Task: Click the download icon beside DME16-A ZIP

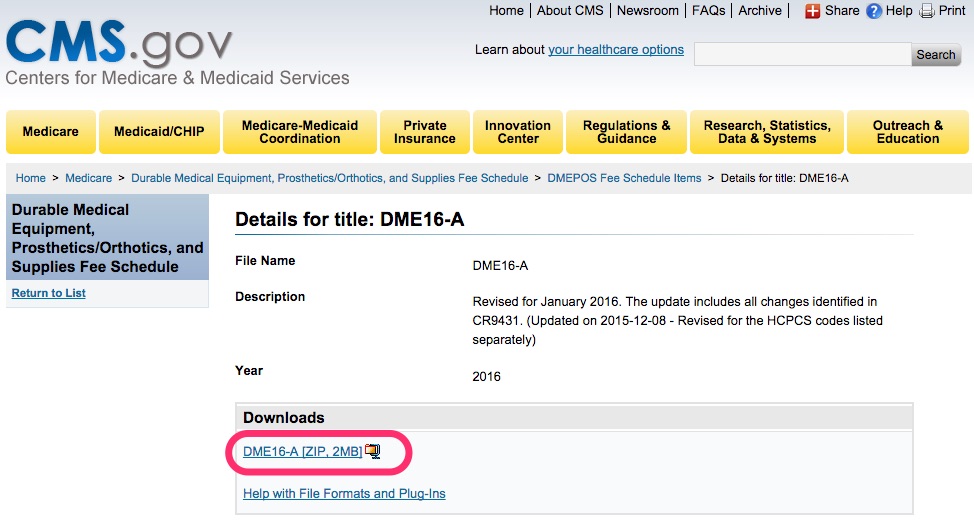Action: pyautogui.click(x=373, y=451)
